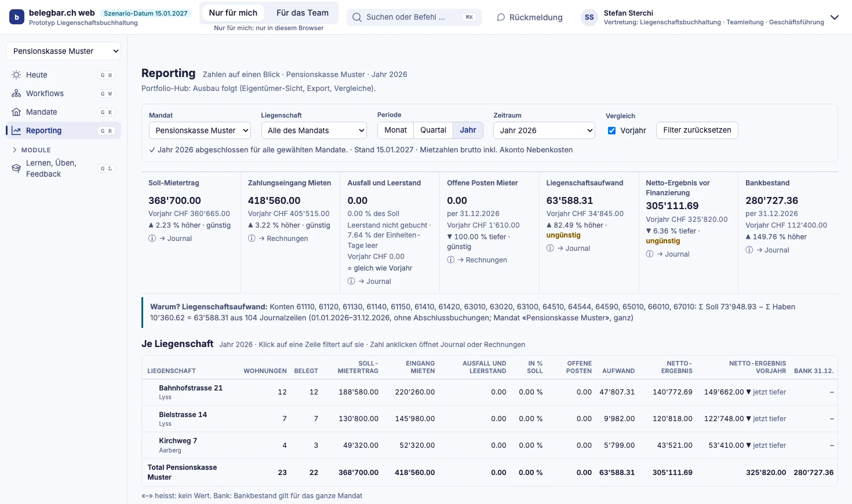Select Quartal period
Image resolution: width=852 pixels, height=504 pixels.
(434, 130)
